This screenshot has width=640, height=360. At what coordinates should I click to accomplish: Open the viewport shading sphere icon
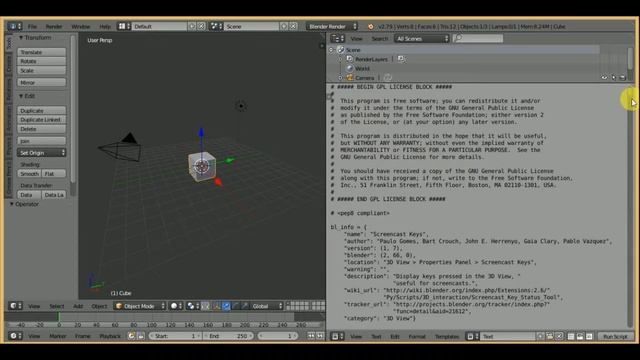pos(176,306)
